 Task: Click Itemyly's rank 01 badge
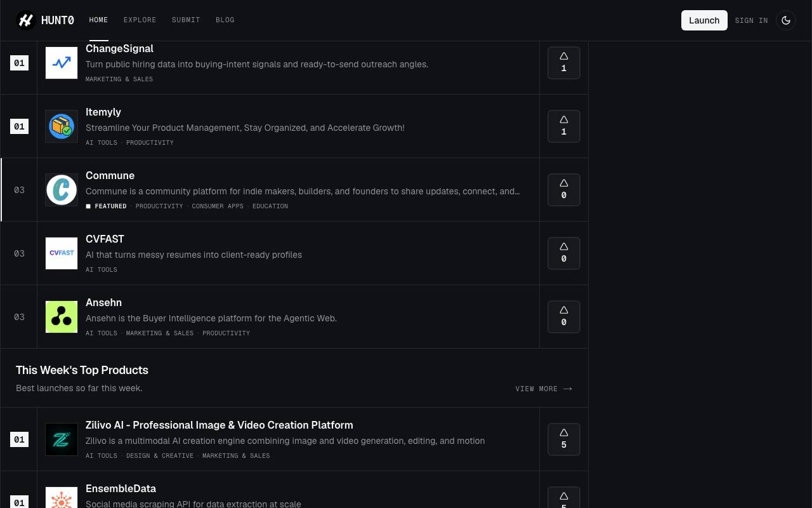[19, 126]
